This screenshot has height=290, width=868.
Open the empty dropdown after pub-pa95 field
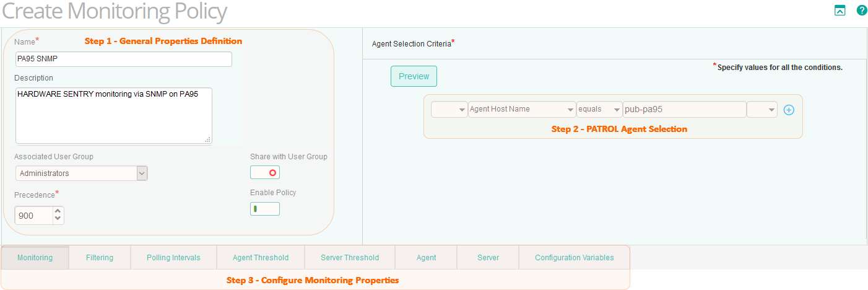pyautogui.click(x=762, y=110)
